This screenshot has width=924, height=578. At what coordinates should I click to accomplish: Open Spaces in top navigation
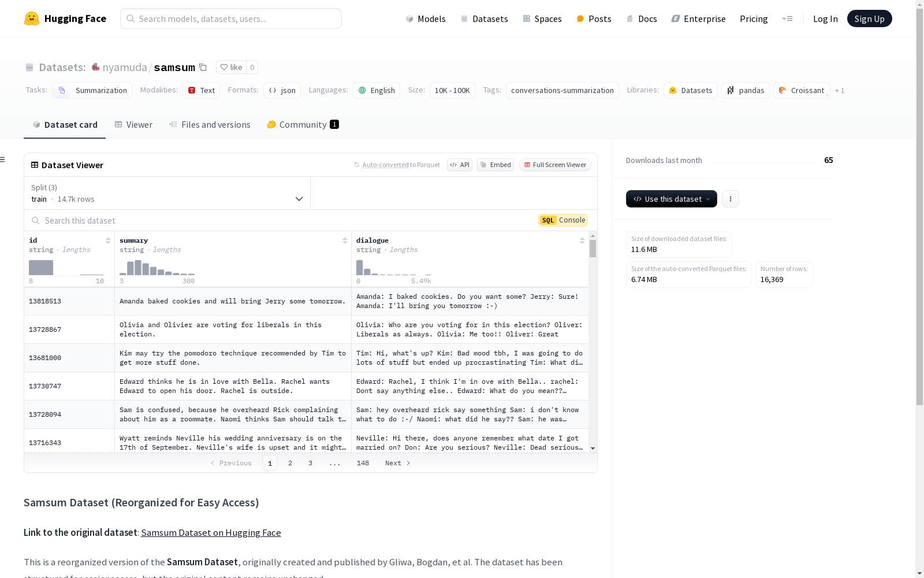pos(542,18)
